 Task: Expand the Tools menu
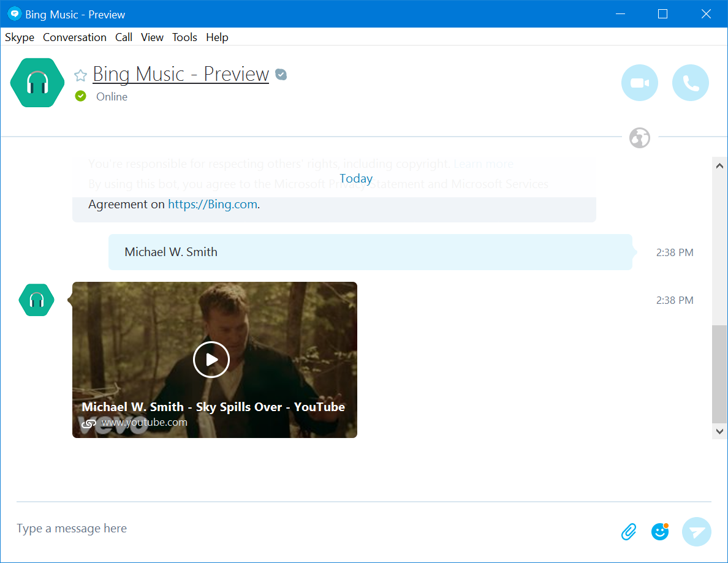(x=184, y=37)
